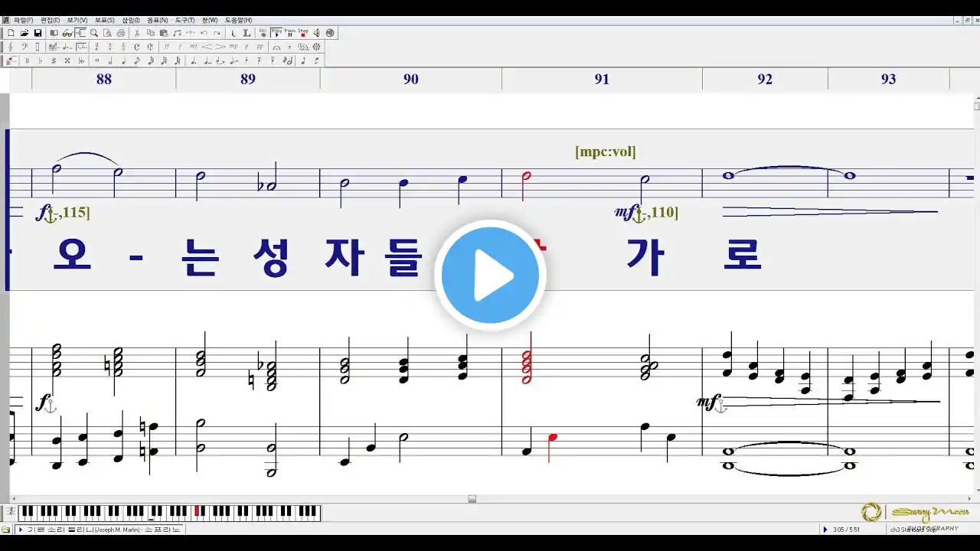Click the bold L lyrics toolbar icon

(x=247, y=33)
